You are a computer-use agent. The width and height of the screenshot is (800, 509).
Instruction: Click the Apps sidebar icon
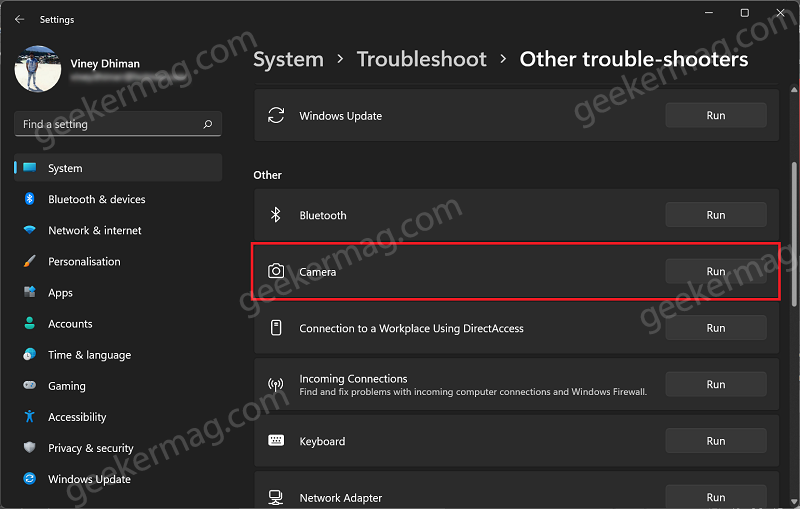(30, 292)
